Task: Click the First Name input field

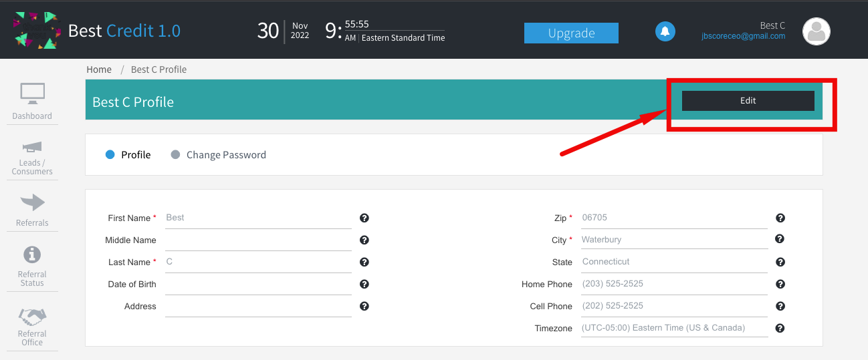Action: pyautogui.click(x=258, y=218)
